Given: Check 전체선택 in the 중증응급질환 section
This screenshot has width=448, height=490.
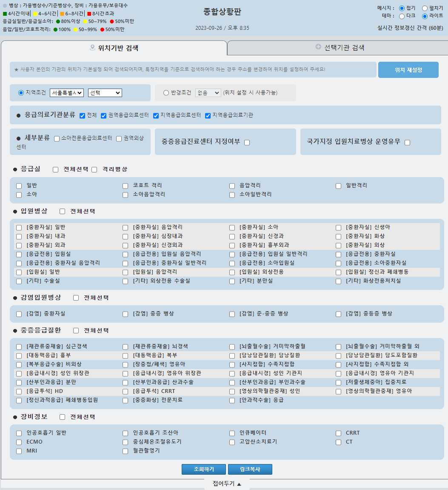Looking at the screenshot, I should coord(76,331).
